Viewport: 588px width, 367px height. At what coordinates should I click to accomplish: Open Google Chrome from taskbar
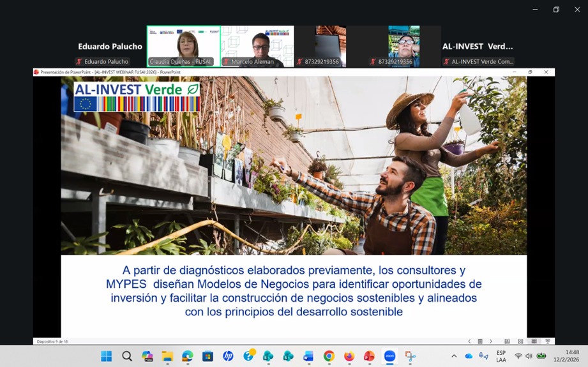coord(329,356)
